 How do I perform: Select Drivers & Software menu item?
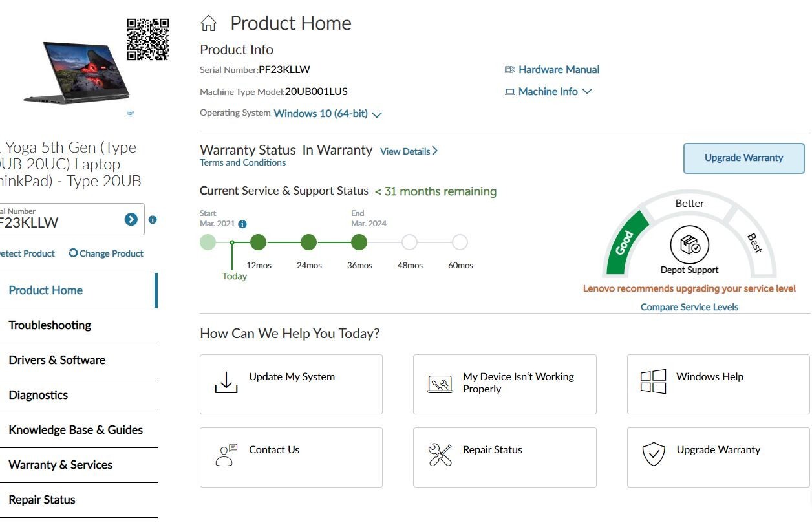57,360
